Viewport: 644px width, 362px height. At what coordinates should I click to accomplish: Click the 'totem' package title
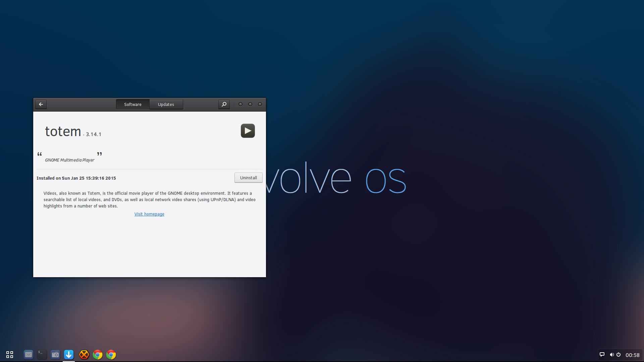point(63,131)
